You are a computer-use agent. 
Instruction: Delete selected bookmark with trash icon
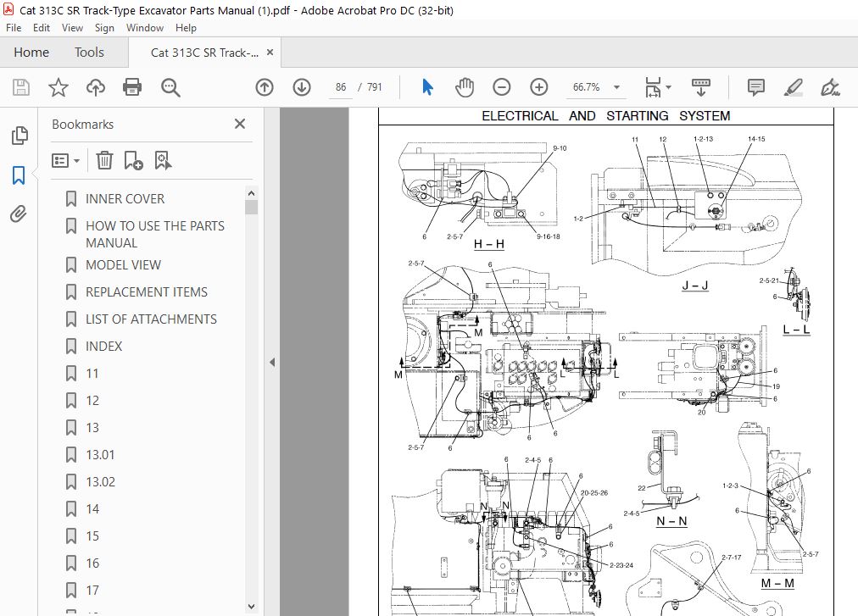[104, 160]
